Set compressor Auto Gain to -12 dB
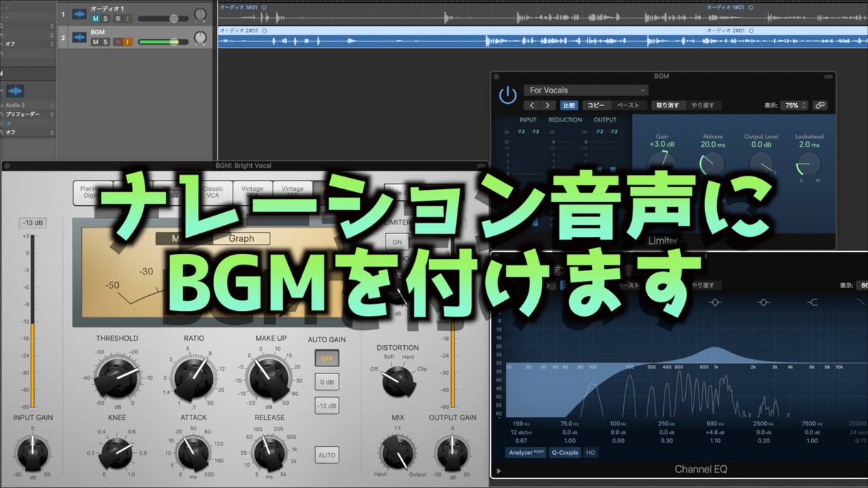 tap(327, 405)
